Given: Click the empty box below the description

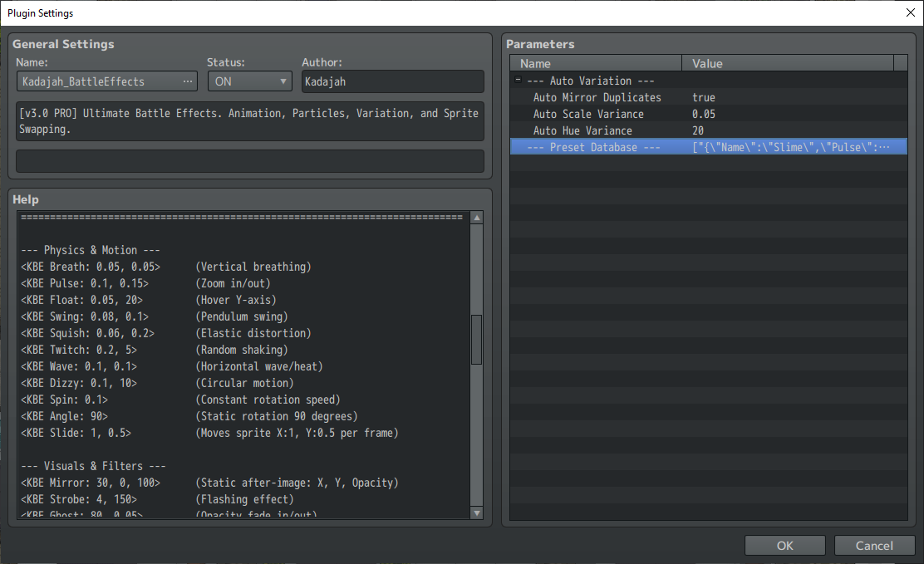Looking at the screenshot, I should (250, 161).
